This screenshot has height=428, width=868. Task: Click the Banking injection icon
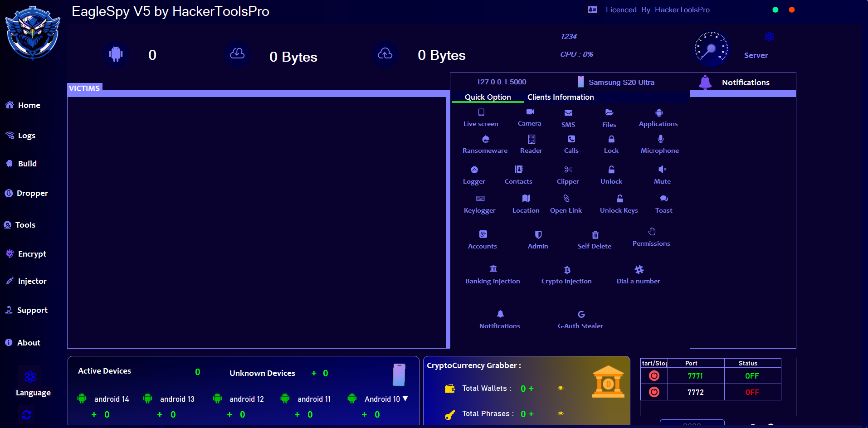(x=493, y=269)
